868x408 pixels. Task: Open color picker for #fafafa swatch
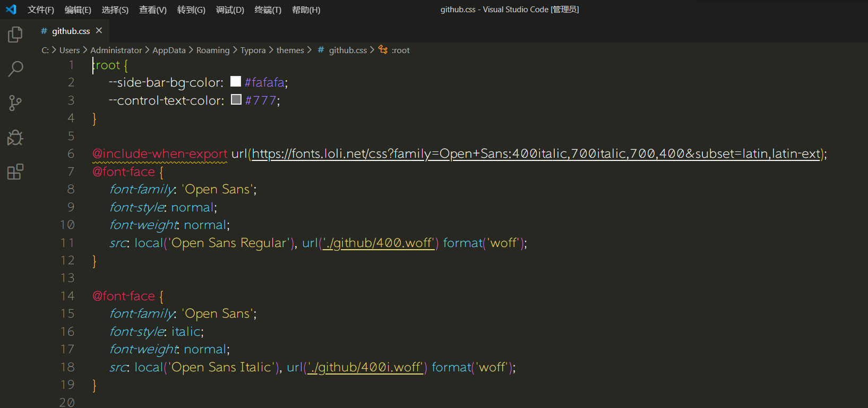pyautogui.click(x=236, y=81)
